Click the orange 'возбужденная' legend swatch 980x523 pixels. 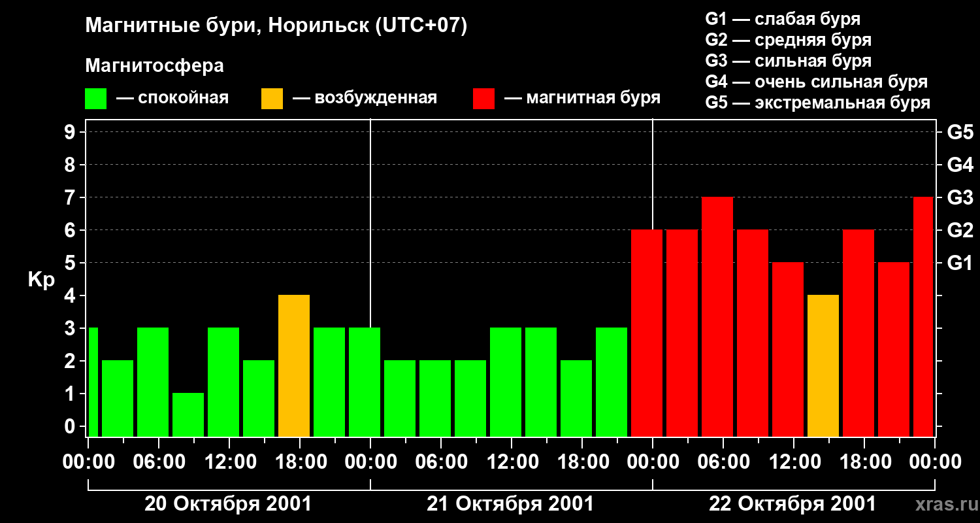(x=272, y=98)
